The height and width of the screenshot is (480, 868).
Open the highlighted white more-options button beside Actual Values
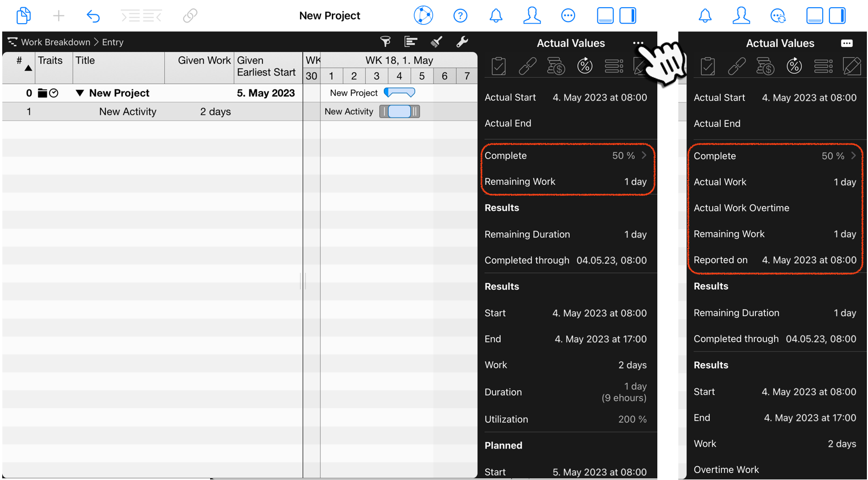point(846,43)
